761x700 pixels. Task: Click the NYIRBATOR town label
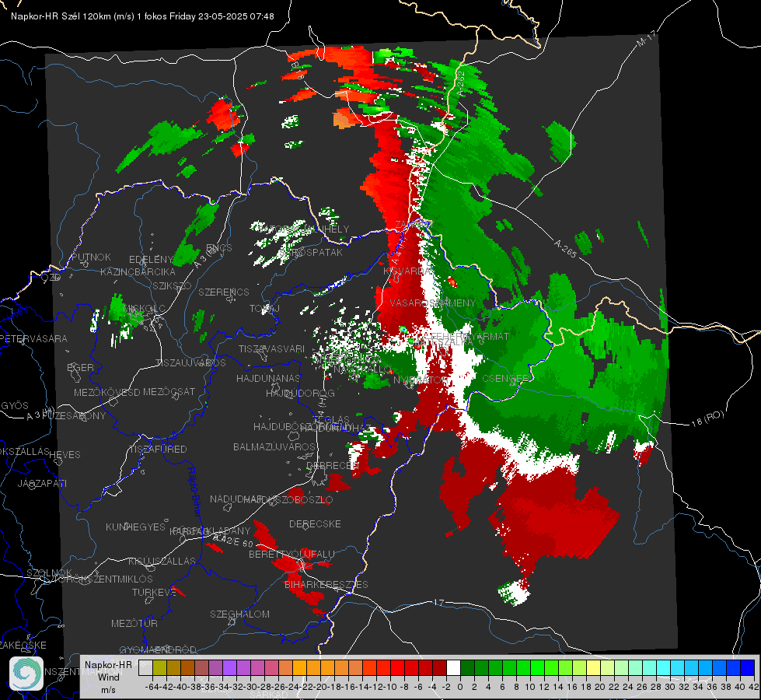tap(419, 380)
